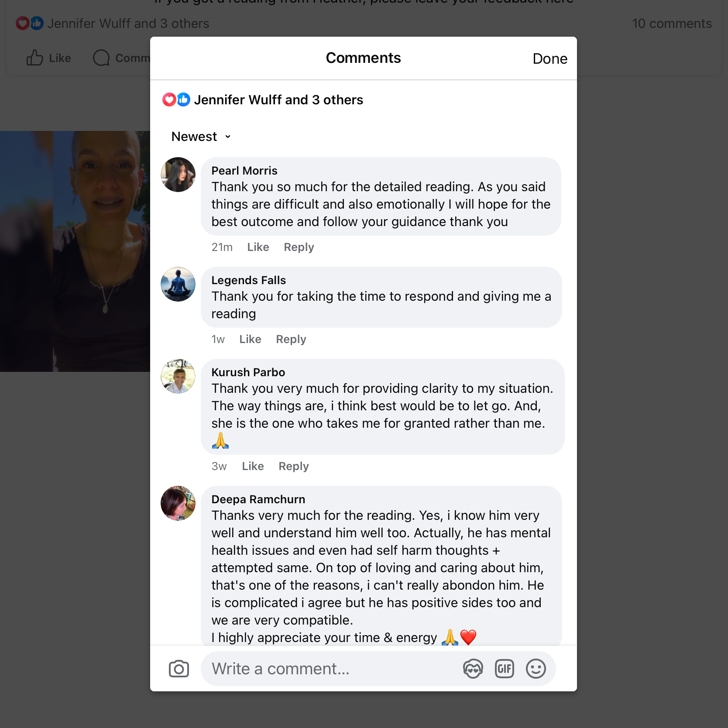728x728 pixels.
Task: Open Legends Falls' meditation avatar
Action: pyautogui.click(x=178, y=284)
